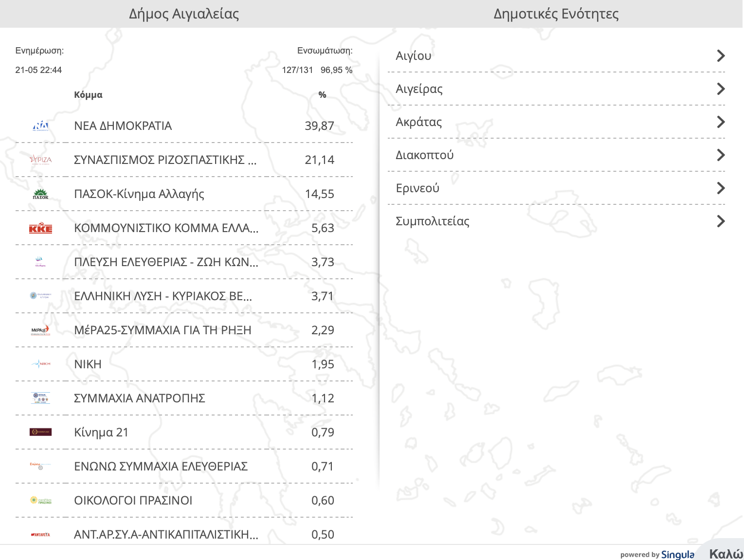Select the ΚΟΜΜΟΥΝΙΣΤΙΚΟ ΚΟΜΜΑ party name

click(166, 228)
